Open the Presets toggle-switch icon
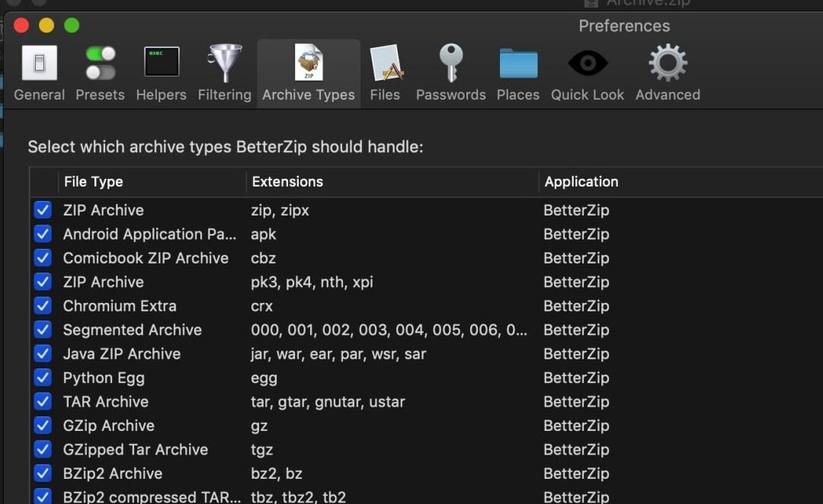The height and width of the screenshot is (504, 823). tap(101, 63)
